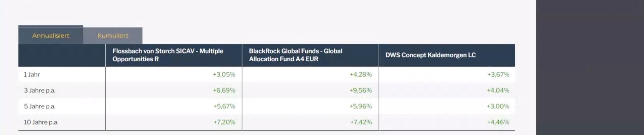
Task: Click the +5,67% value cell
Action: tap(224, 106)
